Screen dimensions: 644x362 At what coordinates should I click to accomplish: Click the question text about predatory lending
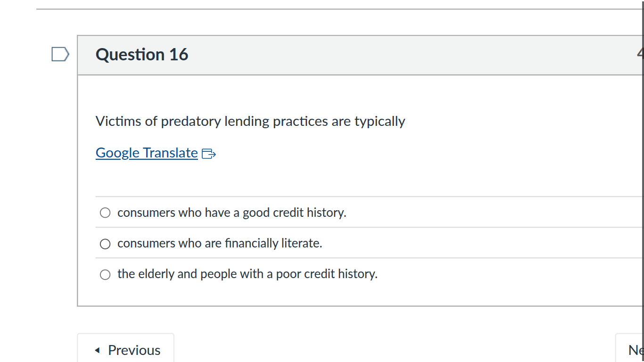250,121
